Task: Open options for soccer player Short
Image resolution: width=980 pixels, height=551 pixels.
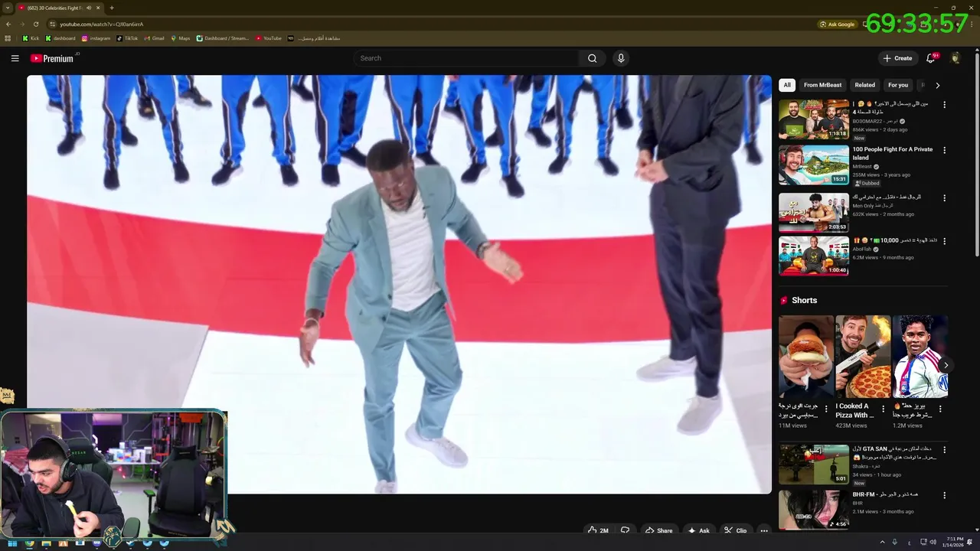Action: pos(940,409)
